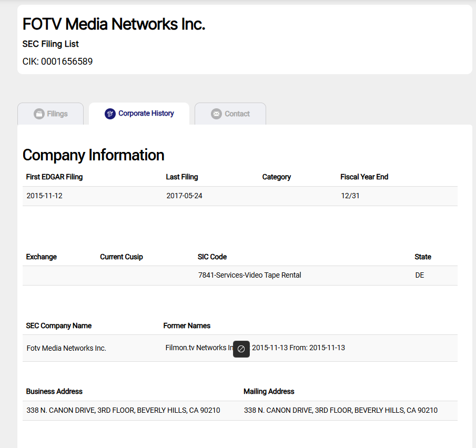Image resolution: width=476 pixels, height=448 pixels.
Task: Click the 7841-Services-Video Tape Rental SIC code
Action: [x=249, y=275]
